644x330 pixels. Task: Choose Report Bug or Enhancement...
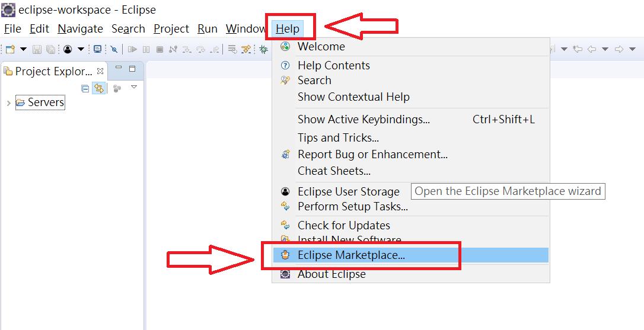411,154
